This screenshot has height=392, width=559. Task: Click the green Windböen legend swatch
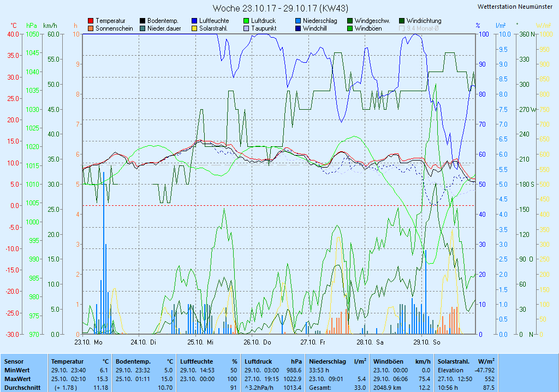350,28
